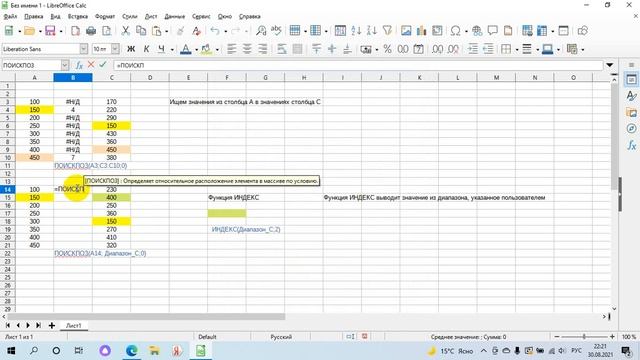Open the Данные menu
The height and width of the screenshot is (360, 640).
point(175,16)
